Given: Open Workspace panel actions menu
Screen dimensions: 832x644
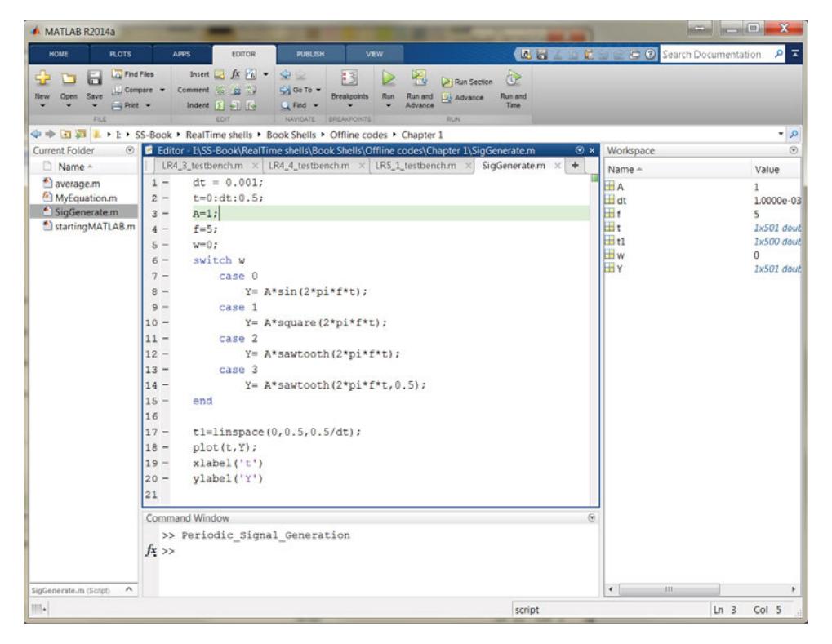Looking at the screenshot, I should pyautogui.click(x=794, y=151).
